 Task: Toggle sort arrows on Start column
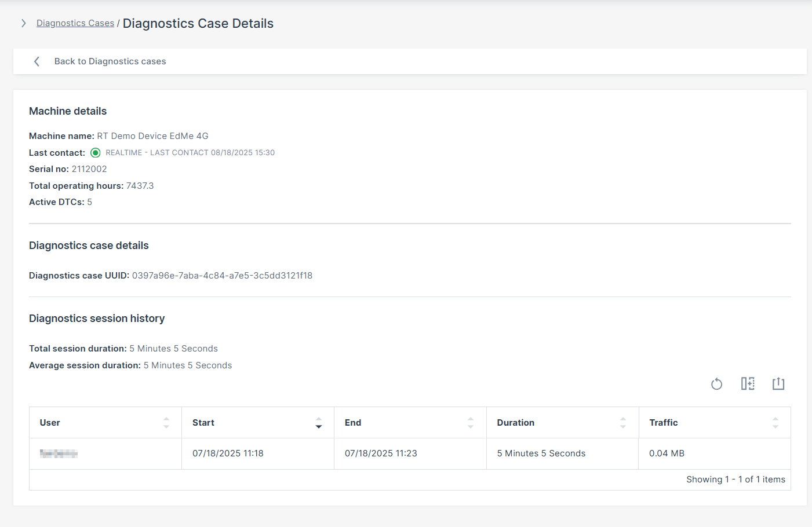coord(318,423)
